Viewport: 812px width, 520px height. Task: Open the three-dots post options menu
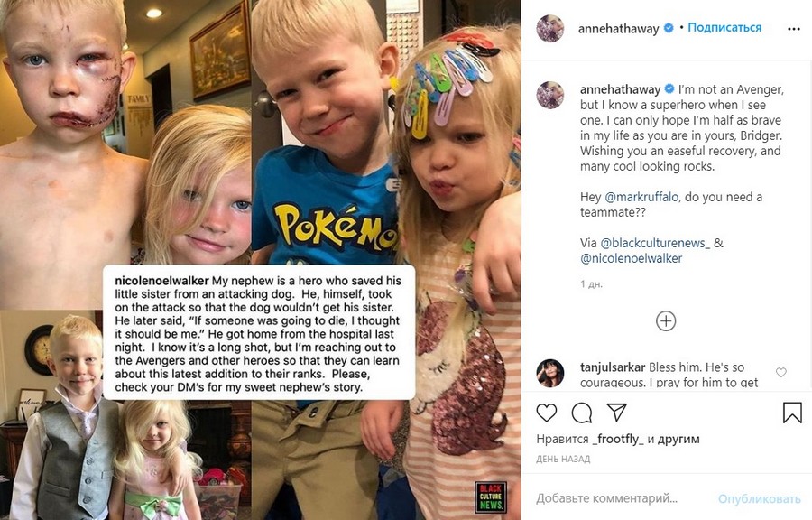[x=794, y=29]
